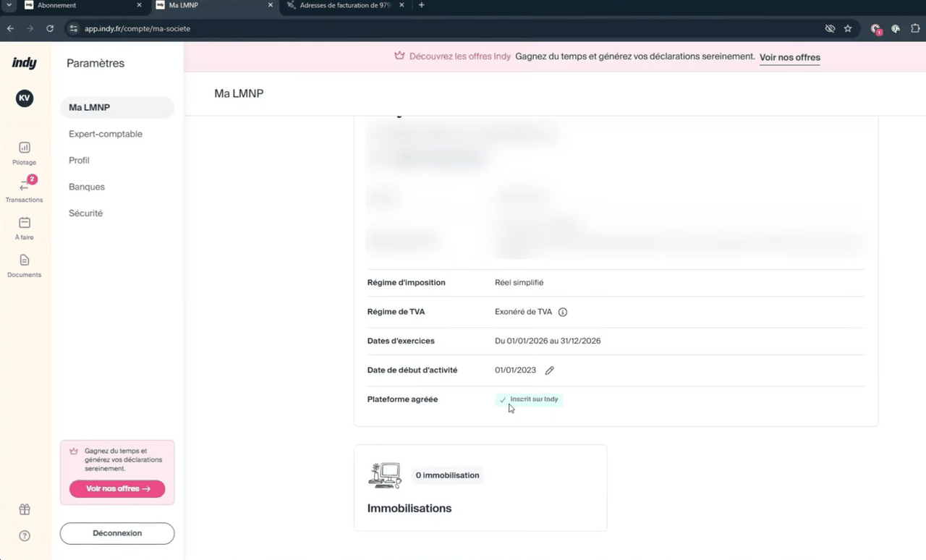Click the Inscrit sur Indy badge

(x=529, y=399)
